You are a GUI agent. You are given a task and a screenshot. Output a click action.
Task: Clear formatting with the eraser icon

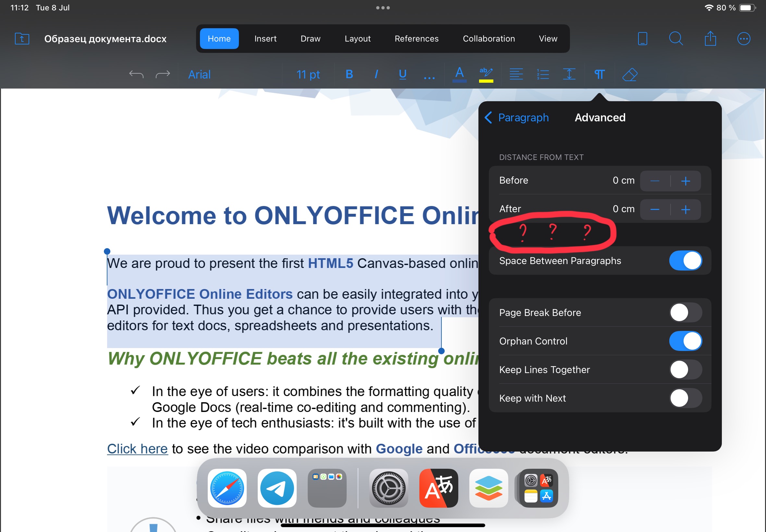(630, 74)
